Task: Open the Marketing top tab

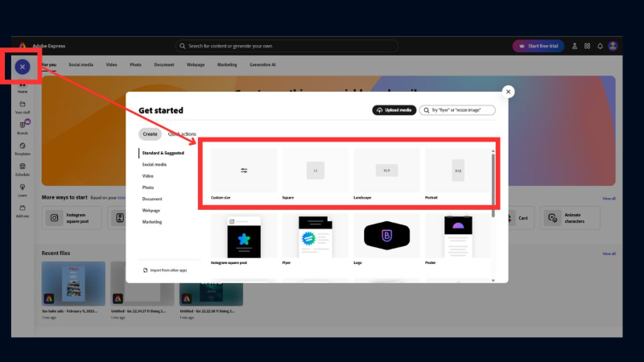Action: tap(227, 65)
